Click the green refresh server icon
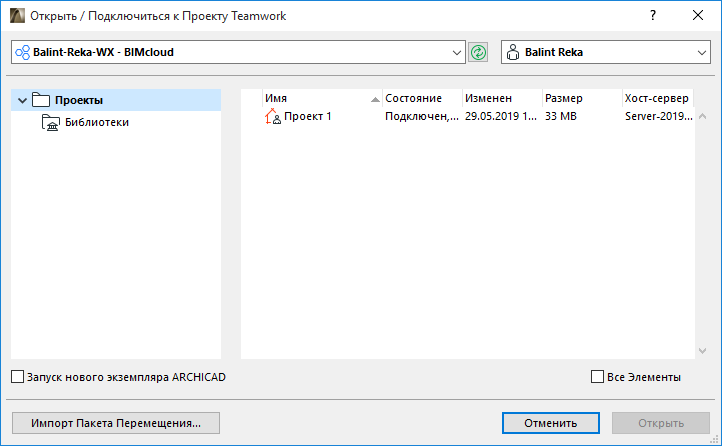Image resolution: width=722 pixels, height=446 pixels. click(478, 52)
